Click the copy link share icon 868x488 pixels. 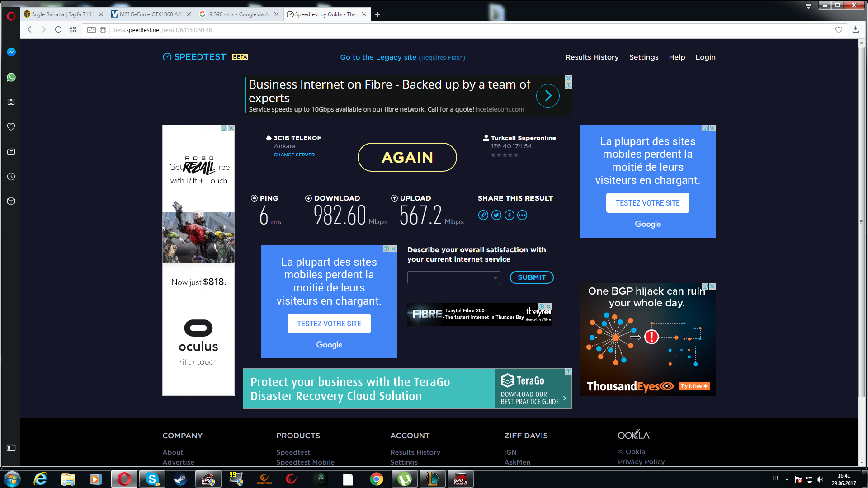pos(483,215)
